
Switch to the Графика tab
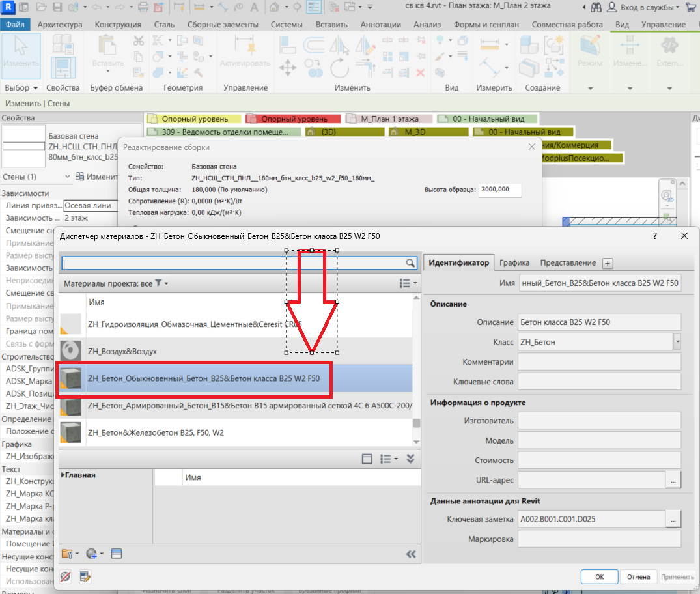coord(514,262)
